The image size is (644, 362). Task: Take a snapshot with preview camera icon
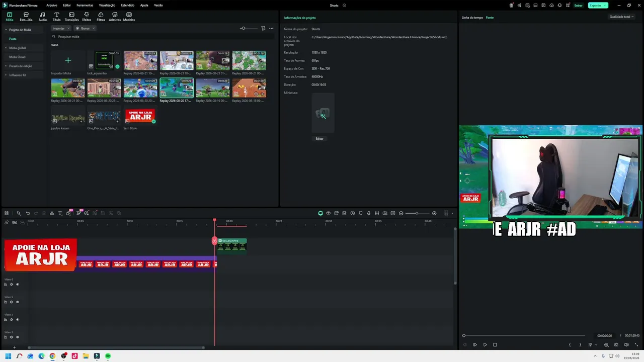click(x=616, y=345)
